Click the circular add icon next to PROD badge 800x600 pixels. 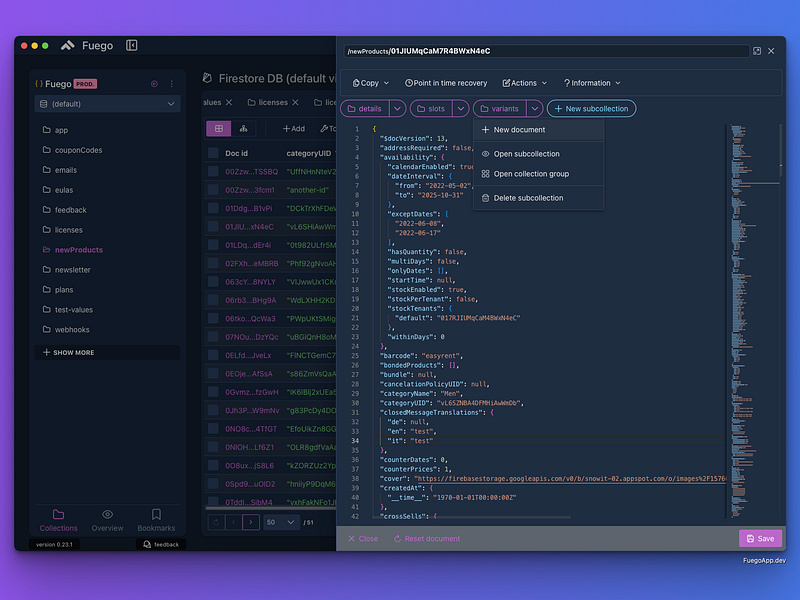coord(154,84)
